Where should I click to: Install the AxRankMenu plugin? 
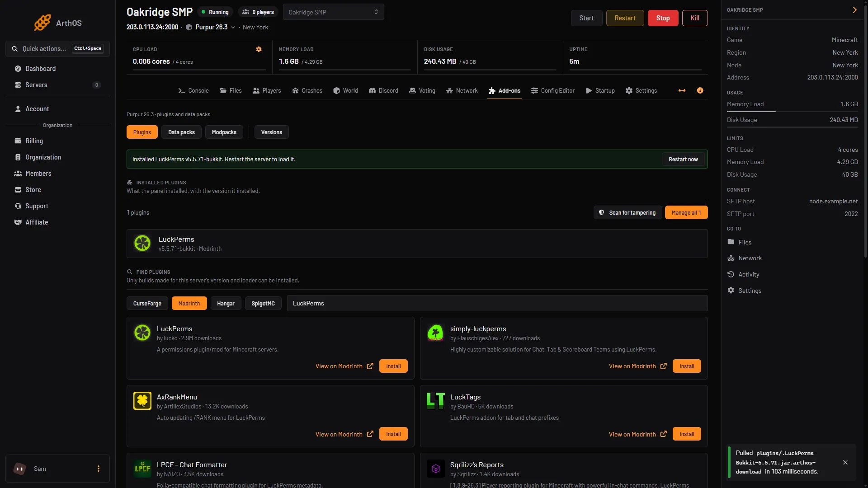[393, 434]
